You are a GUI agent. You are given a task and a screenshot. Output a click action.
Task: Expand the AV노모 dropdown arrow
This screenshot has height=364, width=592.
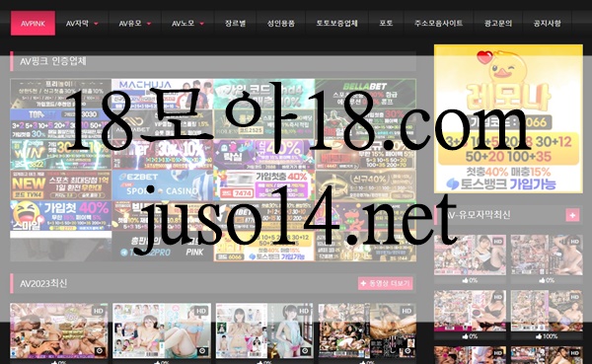click(201, 24)
